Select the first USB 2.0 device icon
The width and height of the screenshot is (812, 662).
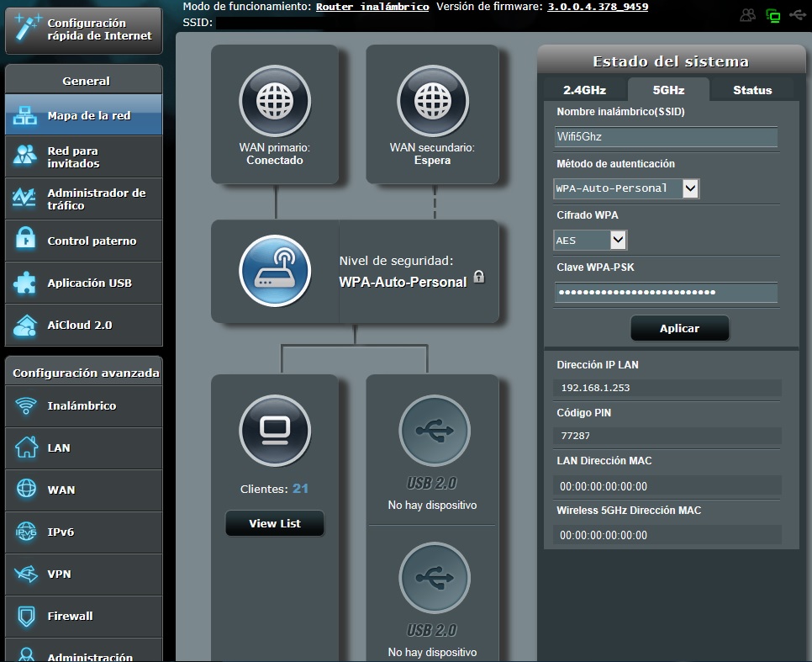click(x=434, y=431)
